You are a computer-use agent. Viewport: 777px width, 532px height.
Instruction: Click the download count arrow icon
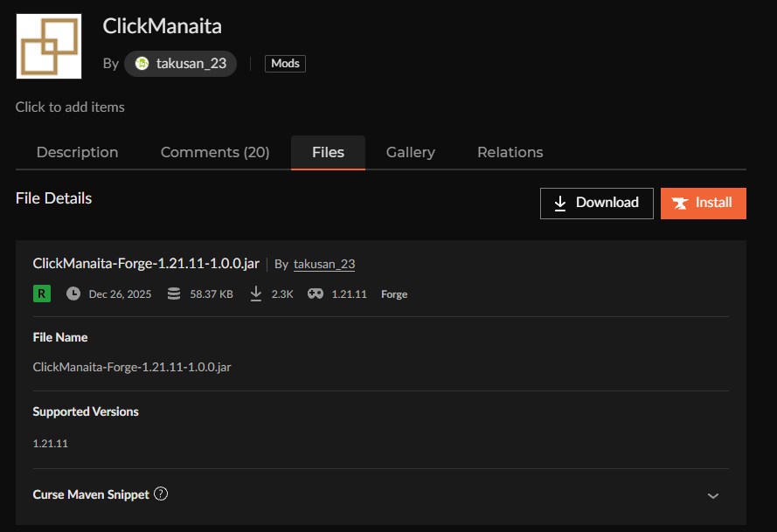click(256, 294)
